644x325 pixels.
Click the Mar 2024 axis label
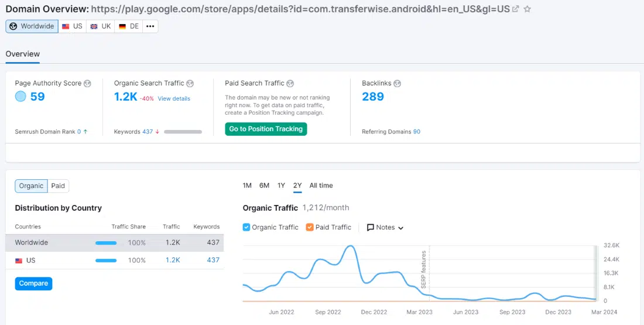click(x=604, y=312)
